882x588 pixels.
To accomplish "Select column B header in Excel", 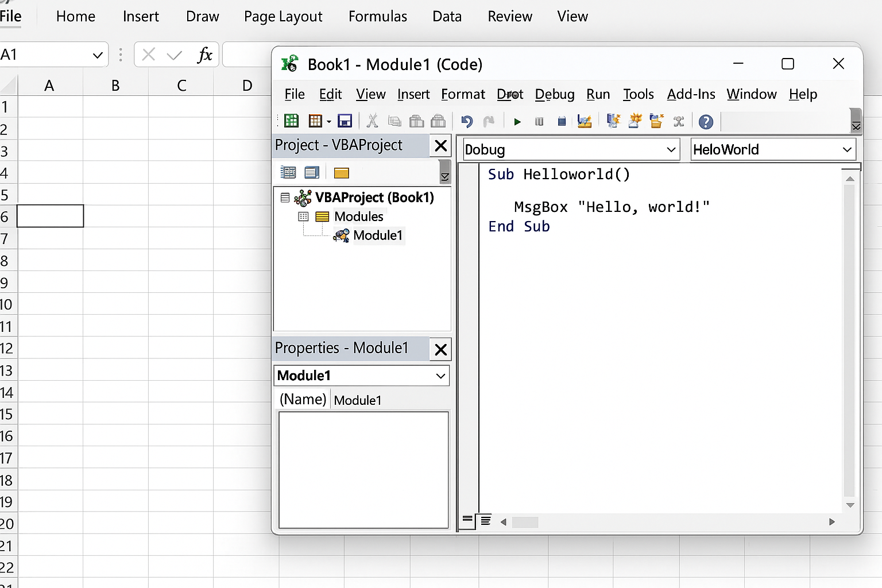I will coord(115,86).
